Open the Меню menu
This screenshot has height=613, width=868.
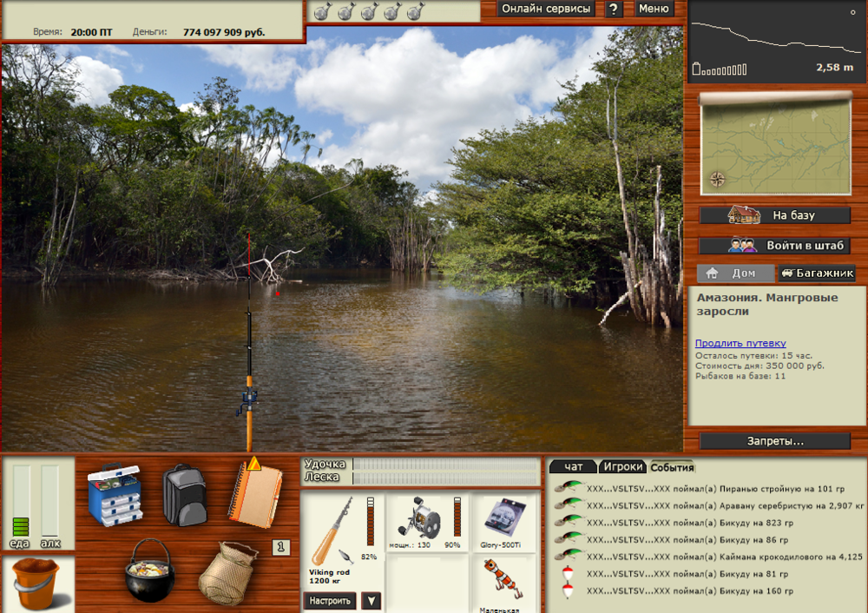tap(654, 9)
